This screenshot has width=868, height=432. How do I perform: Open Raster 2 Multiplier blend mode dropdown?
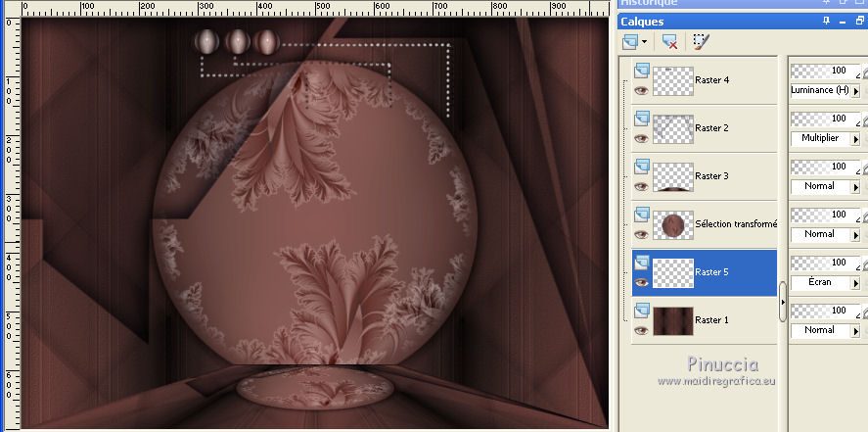856,138
